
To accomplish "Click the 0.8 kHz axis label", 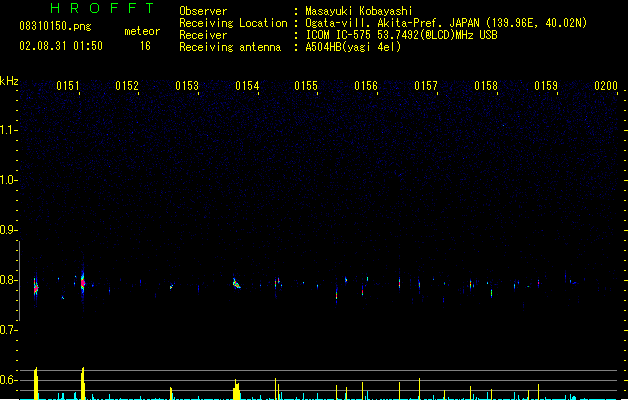I will click(x=8, y=280).
